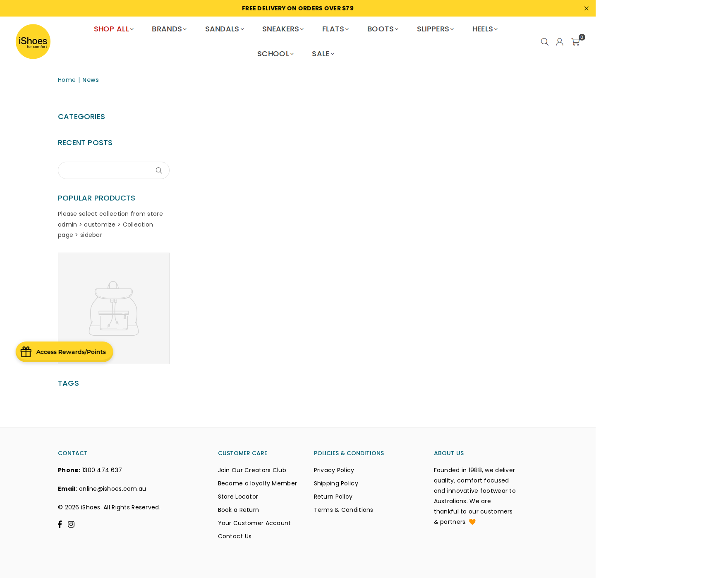Screen dimensions: 728x578
Task: Close the free delivery announcement bar
Action: coord(587,8)
